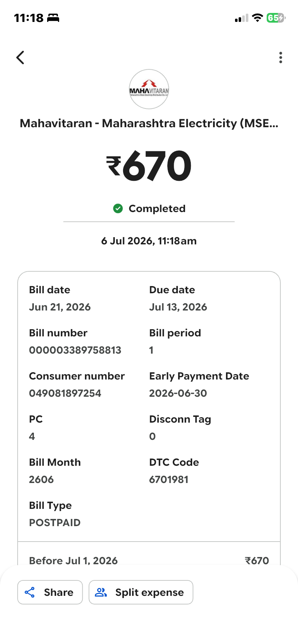
Task: Tap the Before Jul 1, 2026 row
Action: tap(149, 561)
